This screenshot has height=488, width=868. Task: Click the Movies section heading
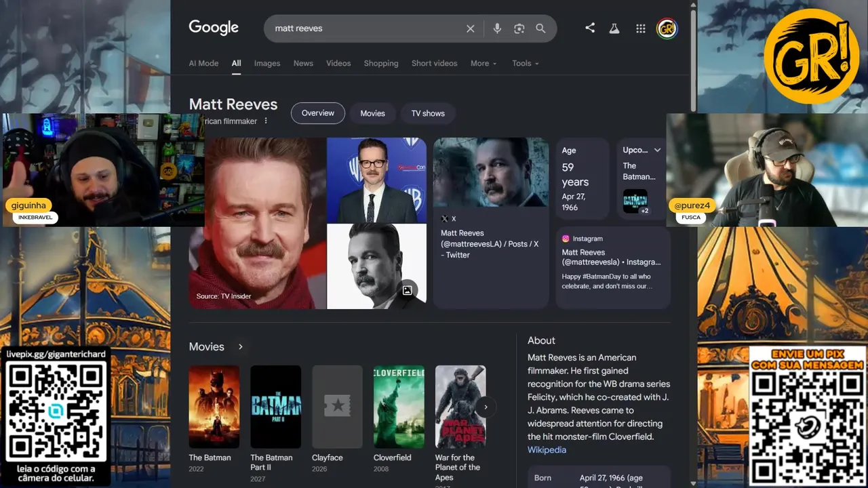coord(206,346)
